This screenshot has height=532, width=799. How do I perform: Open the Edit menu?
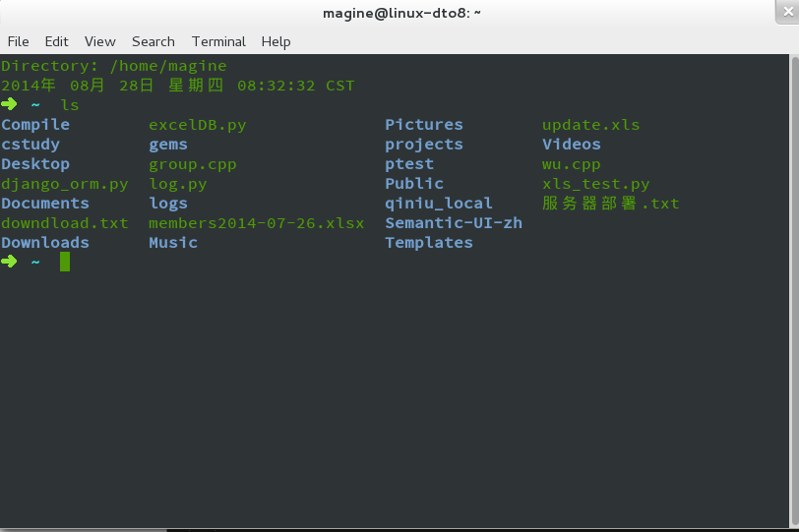click(56, 41)
